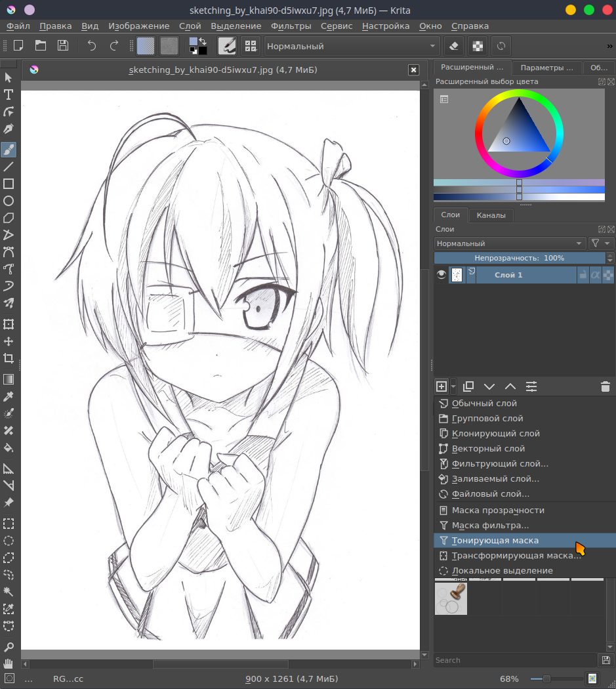
Task: Toggle the brush editor button
Action: [227, 46]
